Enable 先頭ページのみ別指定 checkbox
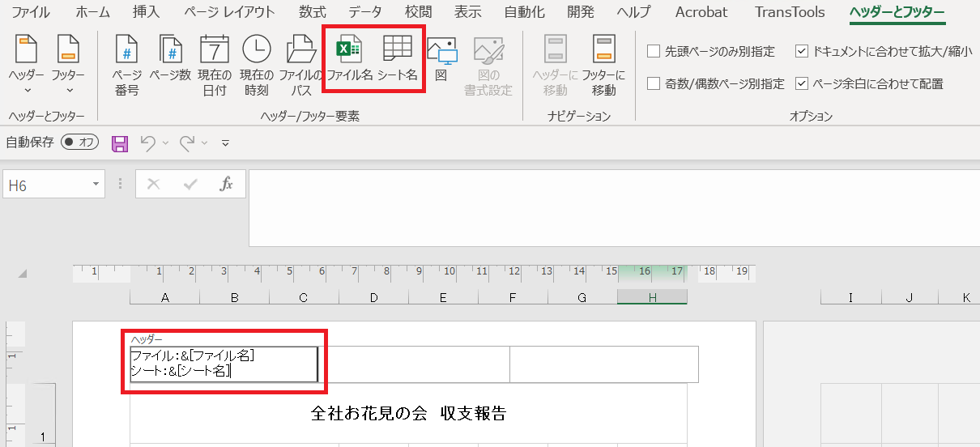This screenshot has height=447, width=980. pos(654,52)
